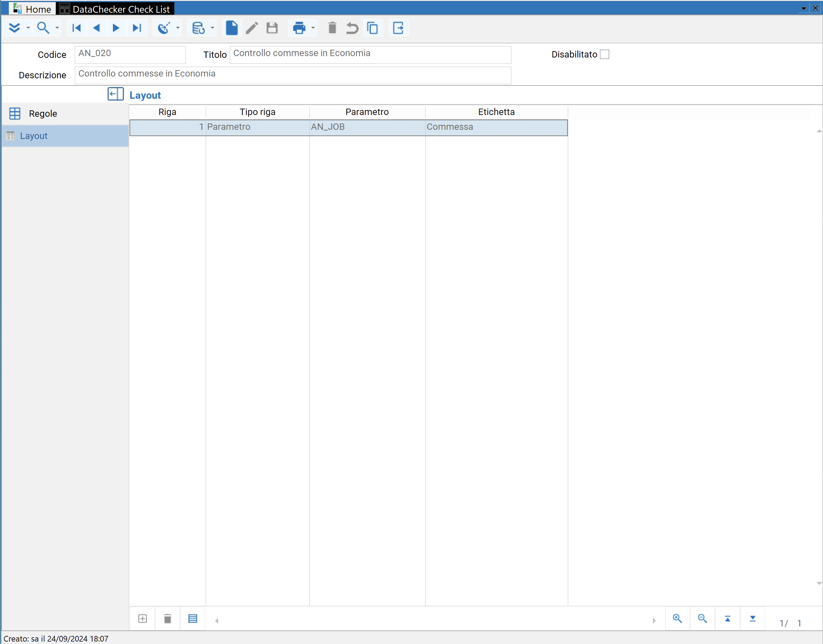823x644 pixels.
Task: Click the Riga column header
Action: click(168, 112)
